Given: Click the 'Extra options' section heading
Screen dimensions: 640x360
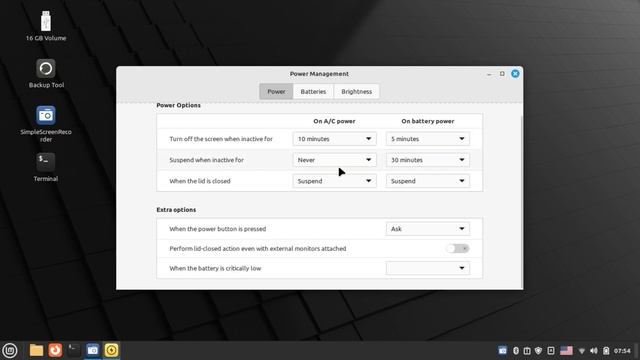Looking at the screenshot, I should point(176,210).
